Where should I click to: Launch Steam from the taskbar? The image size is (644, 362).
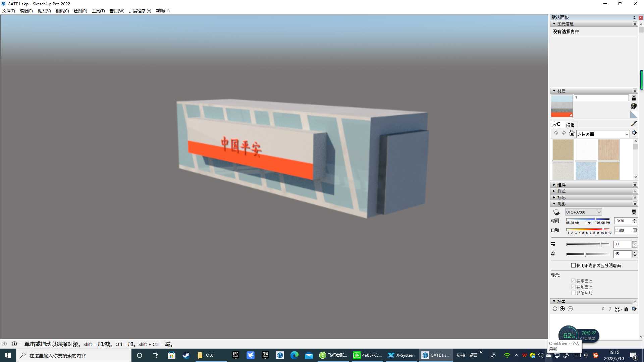tap(186, 355)
